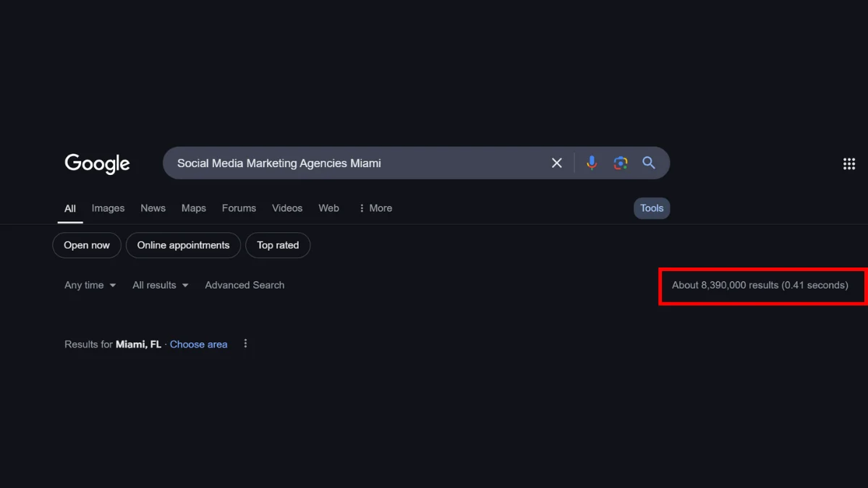Open the Google apps grid

[849, 164]
